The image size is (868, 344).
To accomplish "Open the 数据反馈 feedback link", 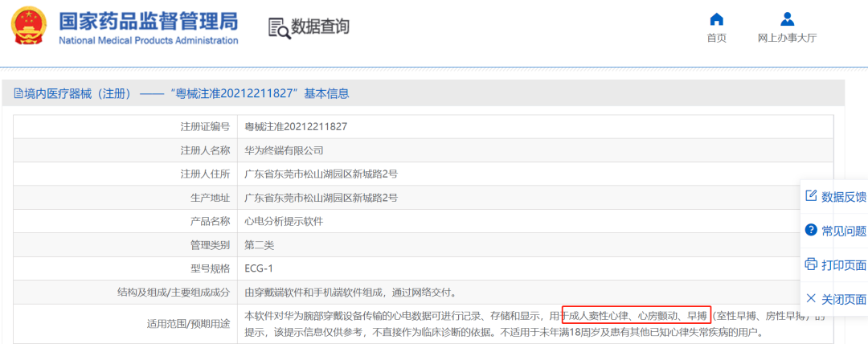I will (x=843, y=196).
